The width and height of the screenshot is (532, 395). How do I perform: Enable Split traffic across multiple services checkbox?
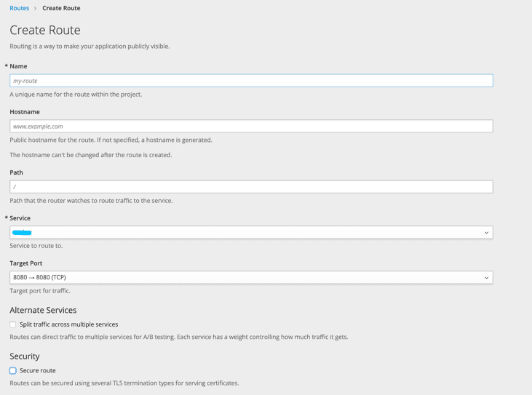13,324
